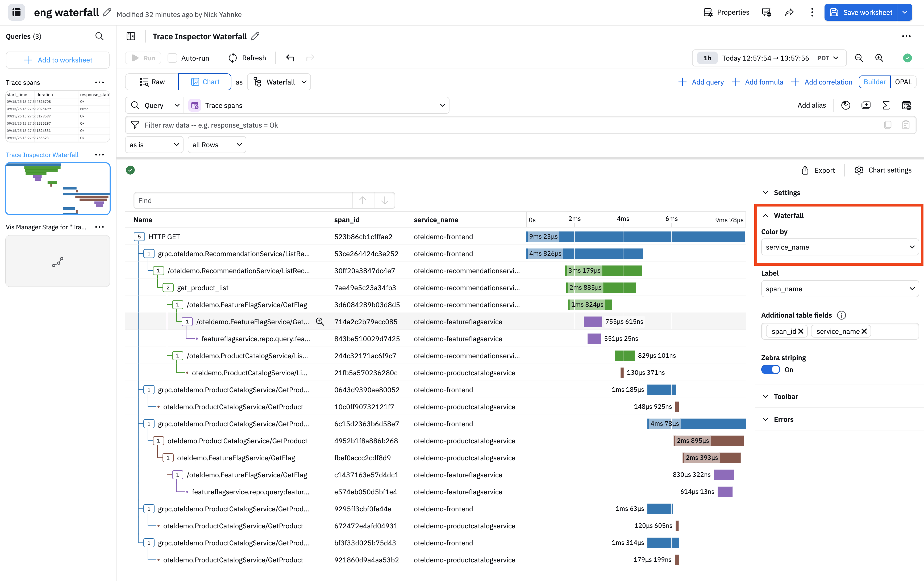Click the Chart settings gear button
The width and height of the screenshot is (924, 581).
click(x=883, y=170)
